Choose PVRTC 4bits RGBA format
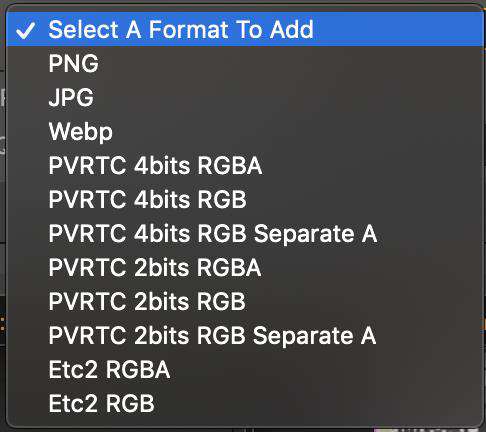 point(245,165)
